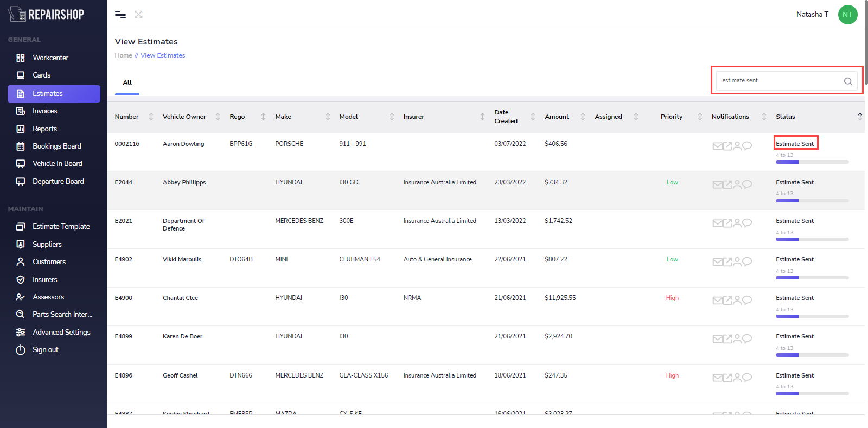Click Sign out in the sidebar
This screenshot has height=428, width=868.
pos(45,350)
